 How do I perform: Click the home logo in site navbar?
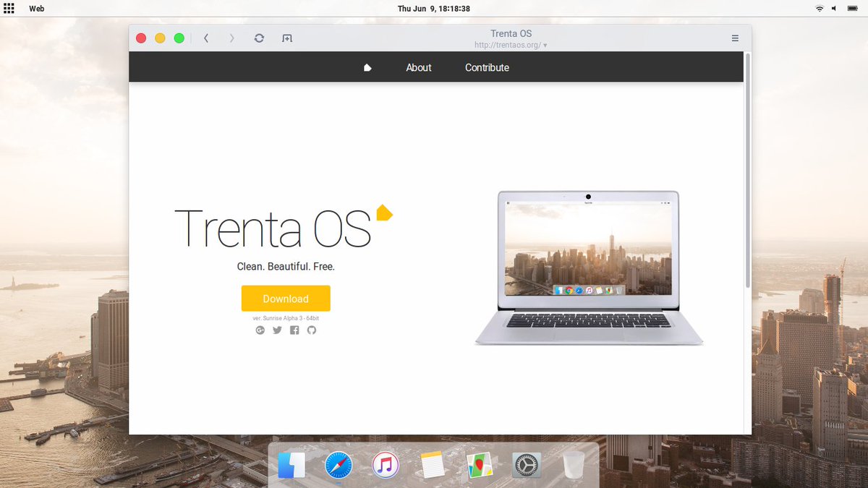367,67
